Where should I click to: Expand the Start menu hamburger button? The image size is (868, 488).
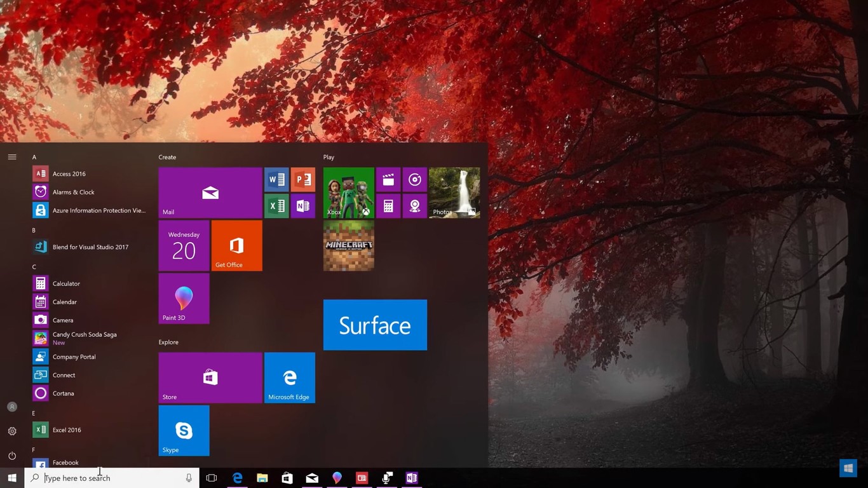(12, 157)
